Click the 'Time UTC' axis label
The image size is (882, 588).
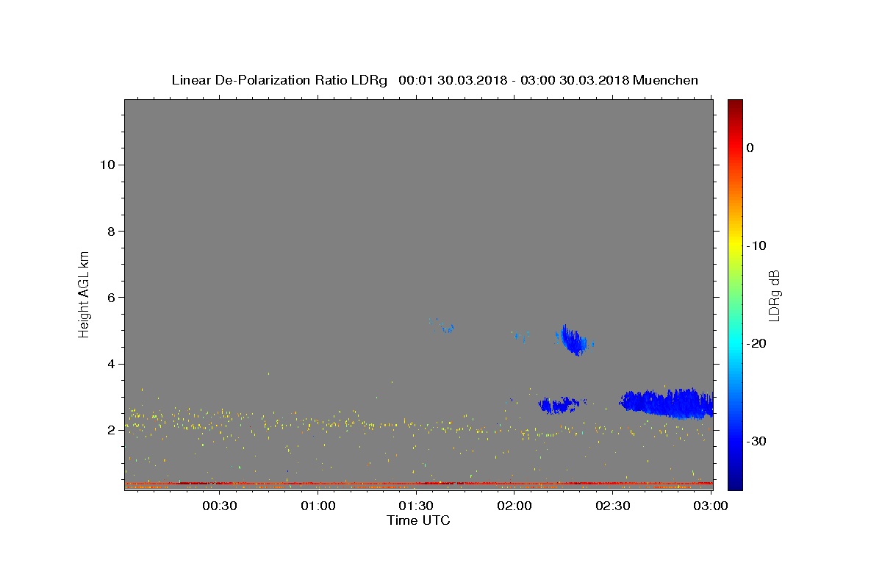pyautogui.click(x=418, y=520)
